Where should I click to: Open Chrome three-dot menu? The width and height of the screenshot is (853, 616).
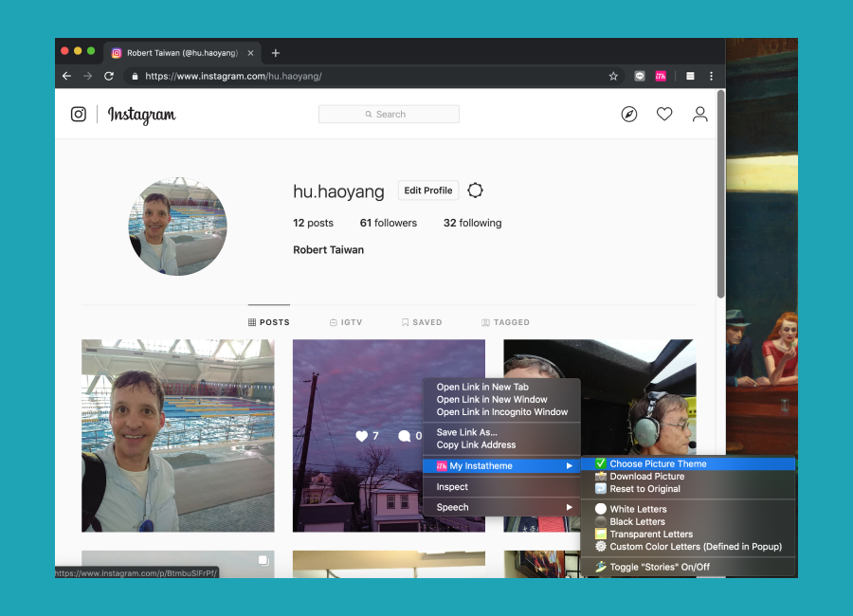(711, 76)
